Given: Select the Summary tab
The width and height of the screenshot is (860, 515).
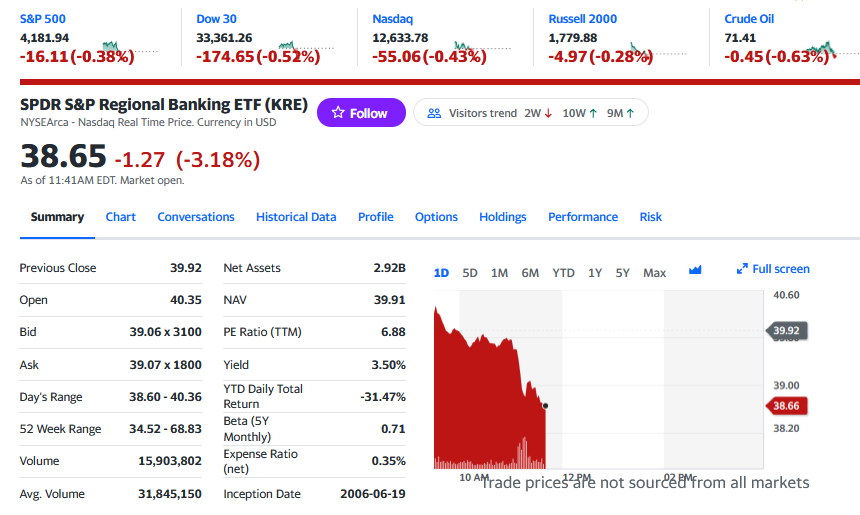Looking at the screenshot, I should 57,217.
